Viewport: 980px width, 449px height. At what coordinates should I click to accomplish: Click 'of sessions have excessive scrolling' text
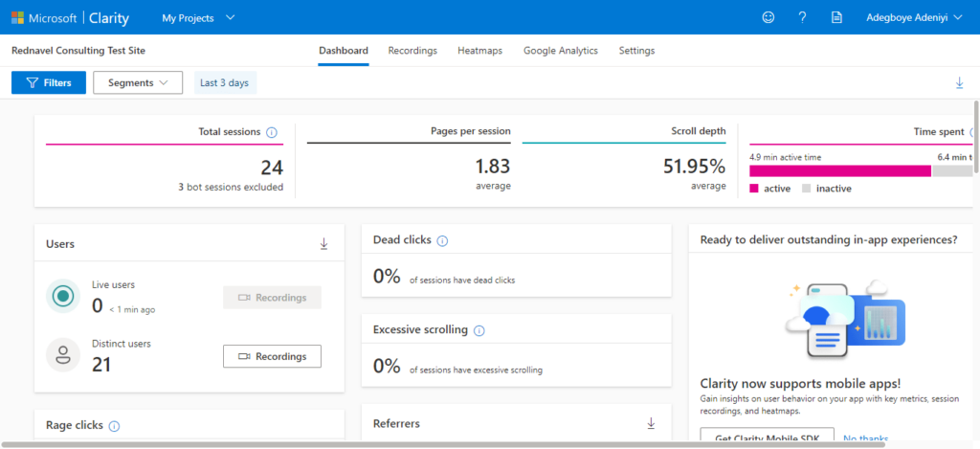(x=477, y=370)
